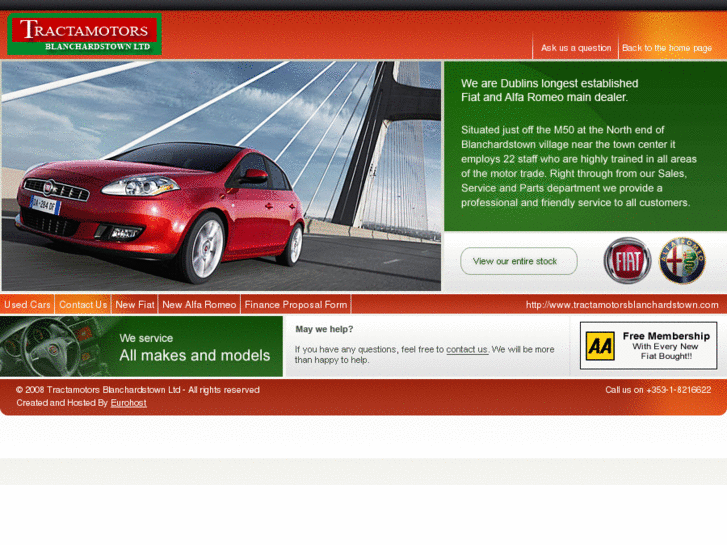
Task: Click the May we help? heading
Action: pyautogui.click(x=324, y=329)
